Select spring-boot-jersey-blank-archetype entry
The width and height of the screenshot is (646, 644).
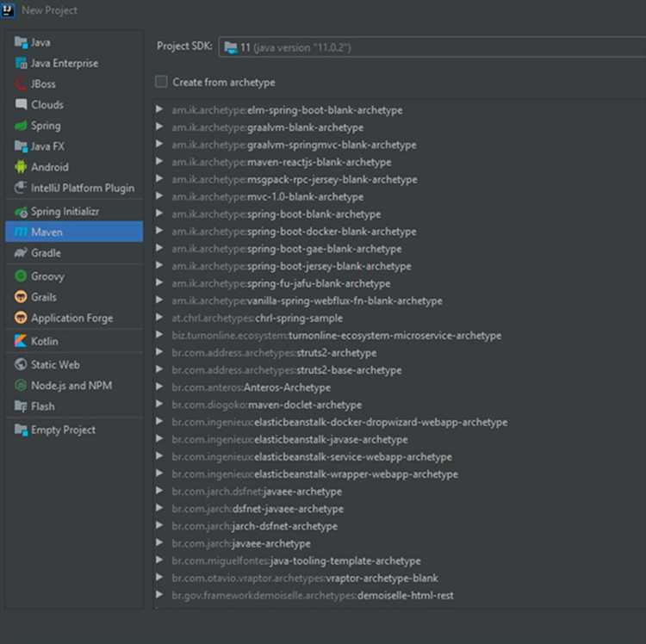click(x=292, y=266)
